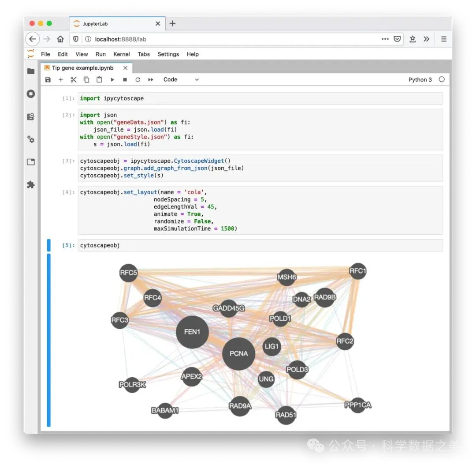Click the localhost:8888/lab address bar
Image resolution: width=476 pixels, height=465 pixels.
[220, 39]
